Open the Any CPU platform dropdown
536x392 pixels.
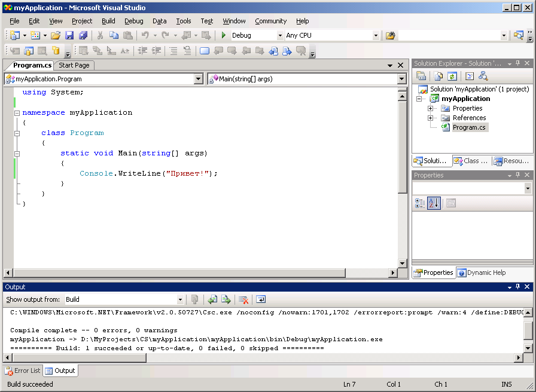[376, 35]
